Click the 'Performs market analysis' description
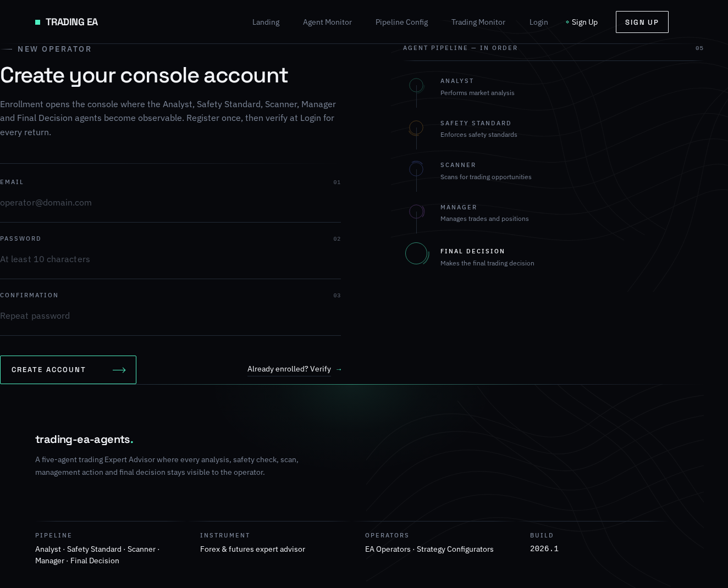The width and height of the screenshot is (728, 588). (x=477, y=93)
